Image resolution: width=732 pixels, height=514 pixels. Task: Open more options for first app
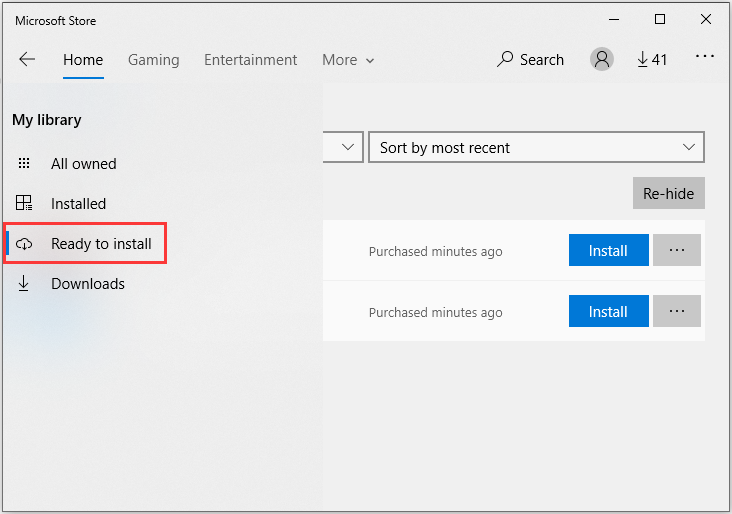tap(677, 251)
